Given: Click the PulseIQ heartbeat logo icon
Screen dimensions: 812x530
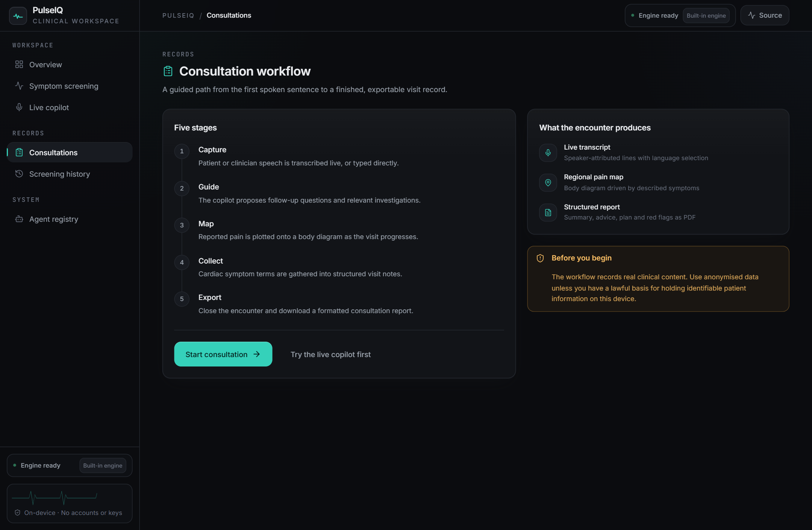Looking at the screenshot, I should [x=18, y=16].
